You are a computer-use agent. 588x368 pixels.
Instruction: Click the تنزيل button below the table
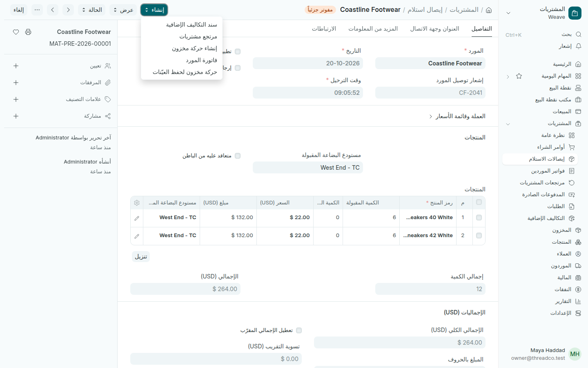point(141,256)
